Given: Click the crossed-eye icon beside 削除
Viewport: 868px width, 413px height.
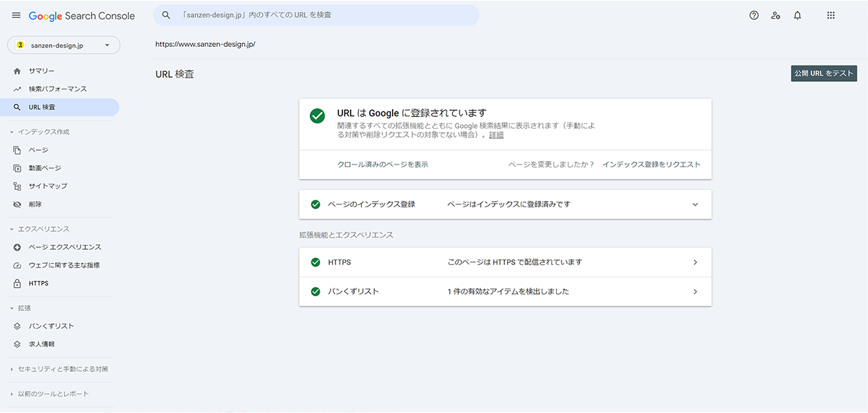Looking at the screenshot, I should tap(17, 204).
